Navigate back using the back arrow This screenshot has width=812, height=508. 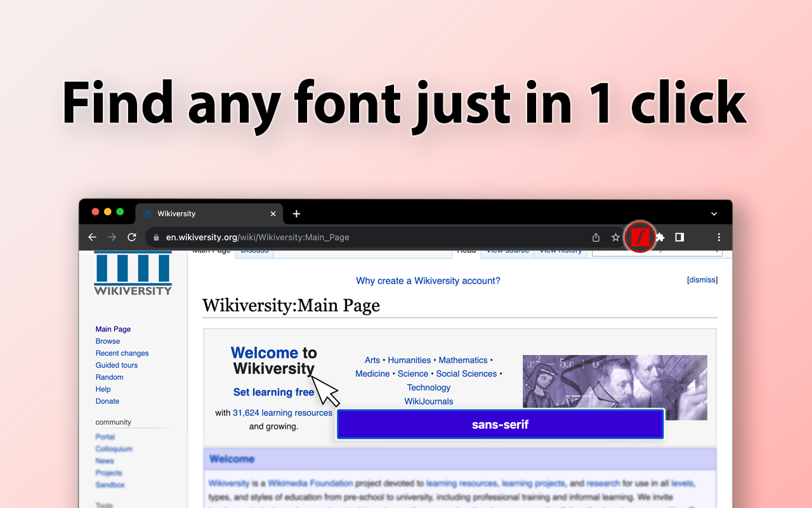tap(92, 237)
